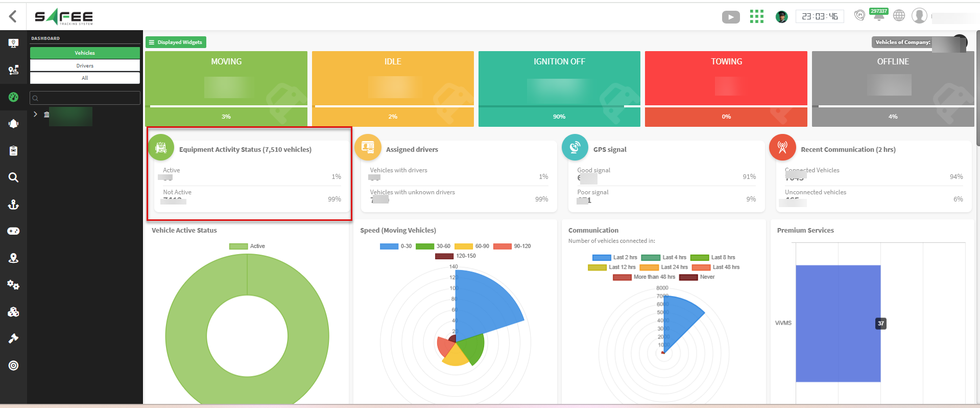Toggle the Active legend in Vehicle Active Status
Viewport: 980px width, 408px height.
[x=247, y=246]
